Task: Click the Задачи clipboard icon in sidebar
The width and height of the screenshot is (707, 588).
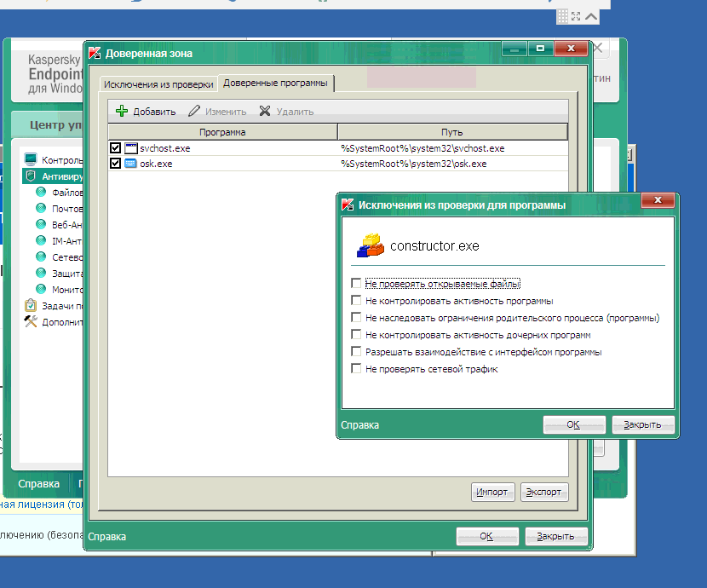Action: pos(31,305)
